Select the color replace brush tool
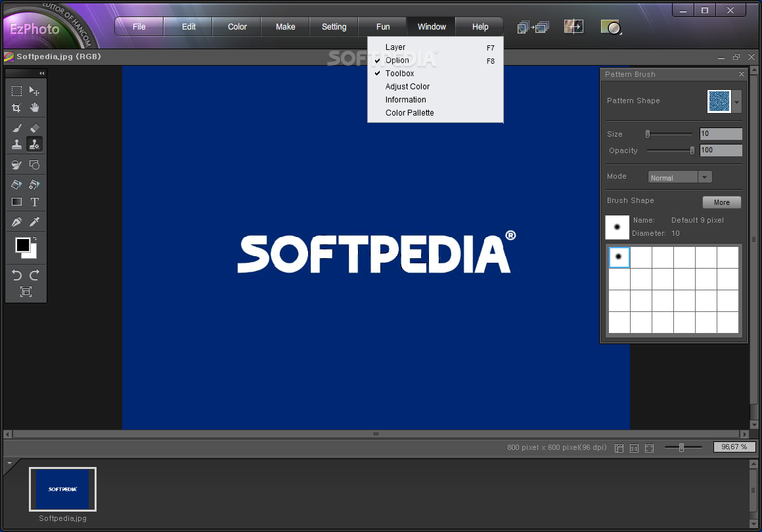This screenshot has height=532, width=762. (x=16, y=165)
